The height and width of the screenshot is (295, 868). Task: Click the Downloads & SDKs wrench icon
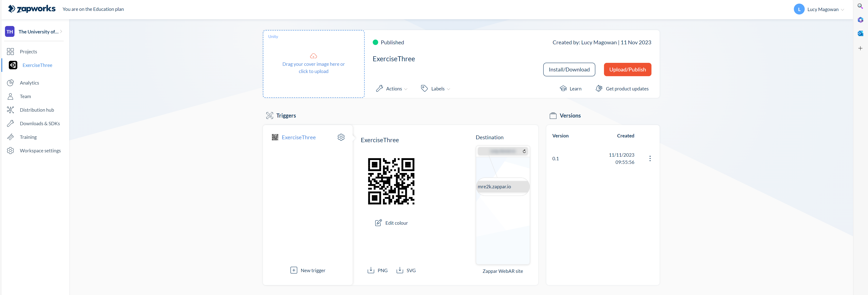10,123
